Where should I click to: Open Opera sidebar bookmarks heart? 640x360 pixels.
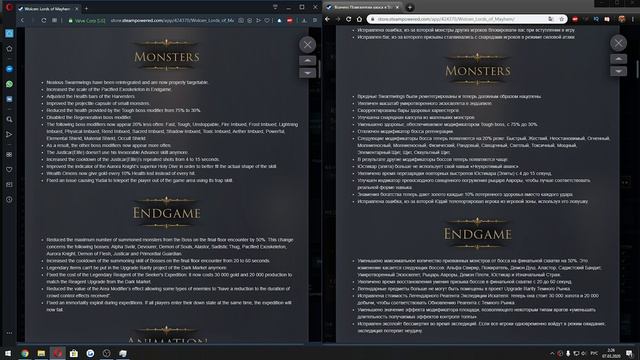9,169
